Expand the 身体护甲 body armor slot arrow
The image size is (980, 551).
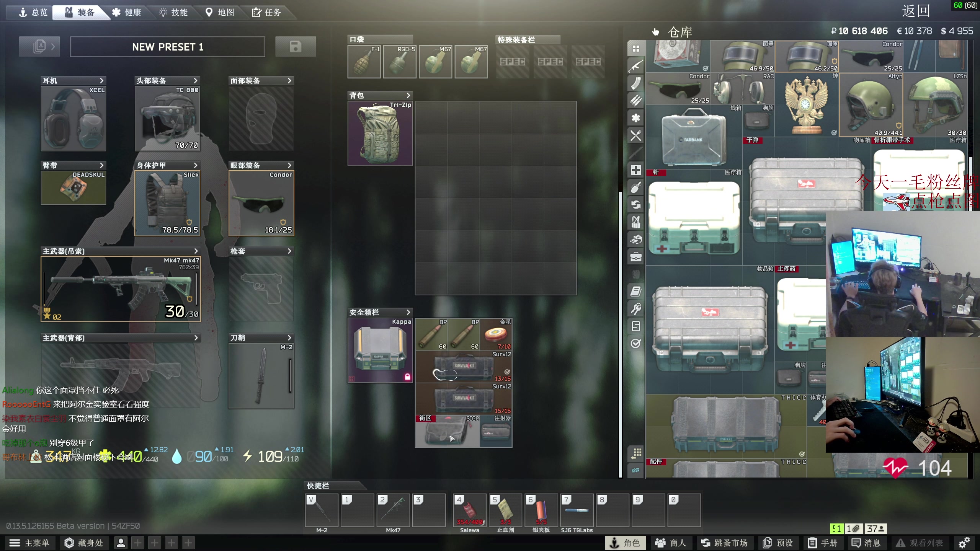coord(196,165)
